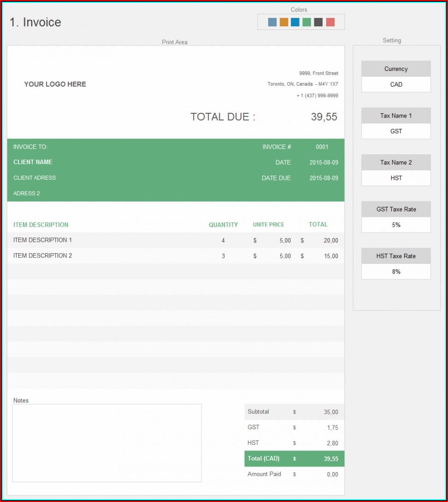Click inside the Notes text box
The width and height of the screenshot is (448, 502).
(107, 443)
